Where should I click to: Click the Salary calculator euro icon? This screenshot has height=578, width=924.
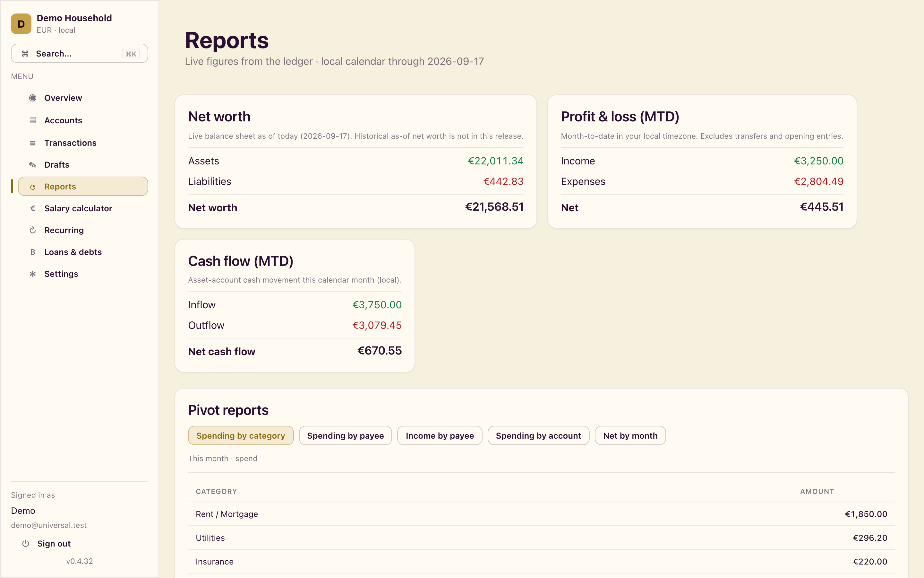click(x=33, y=208)
